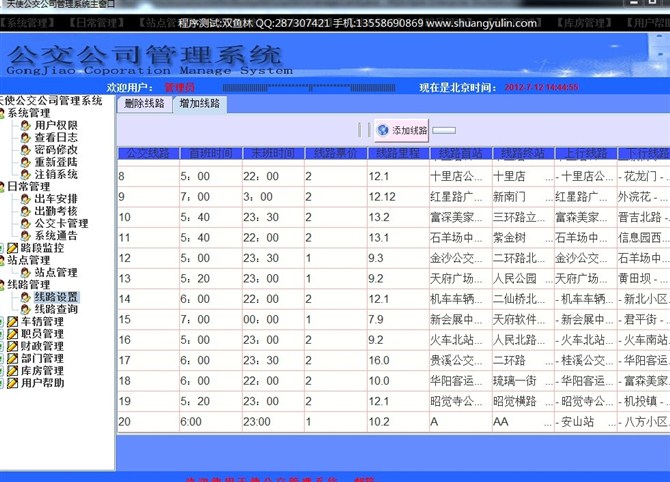Select route number 10 cell
The height and width of the screenshot is (482, 670).
148,217
